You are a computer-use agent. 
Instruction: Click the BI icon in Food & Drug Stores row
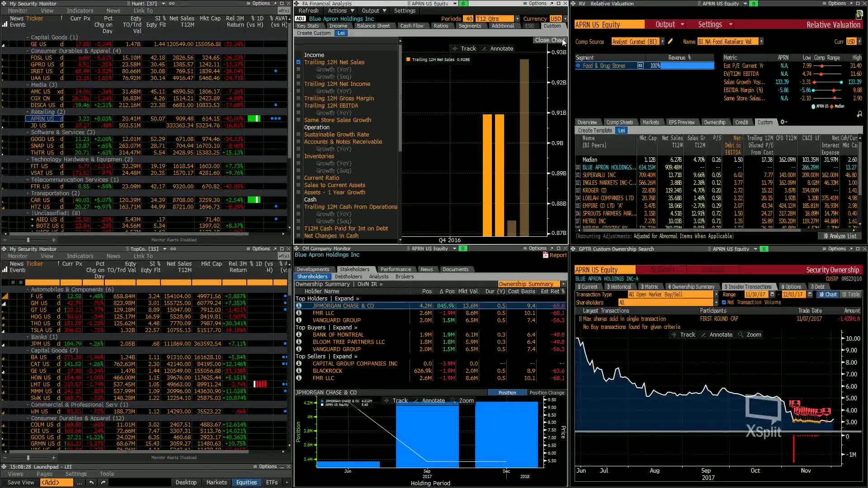(640, 66)
